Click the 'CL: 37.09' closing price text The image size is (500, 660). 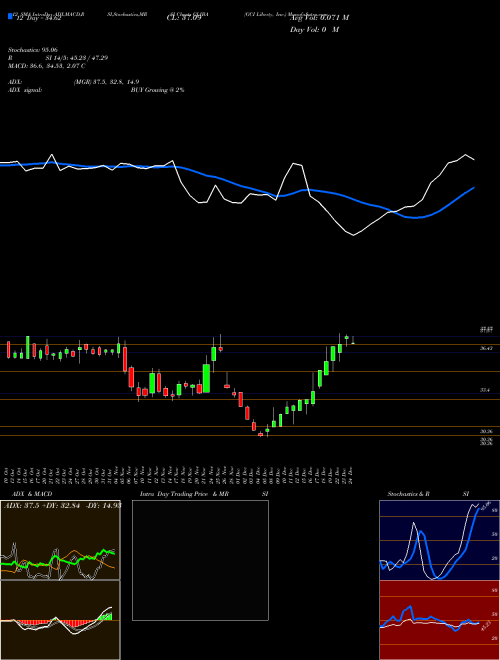(x=185, y=18)
